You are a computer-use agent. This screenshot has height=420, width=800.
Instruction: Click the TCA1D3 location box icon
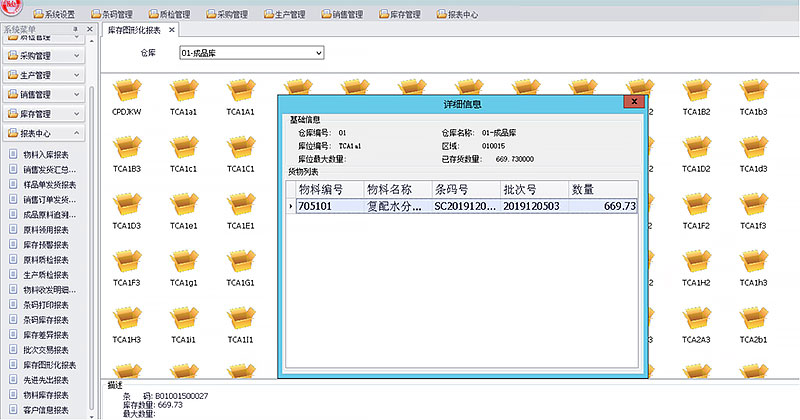(x=126, y=206)
